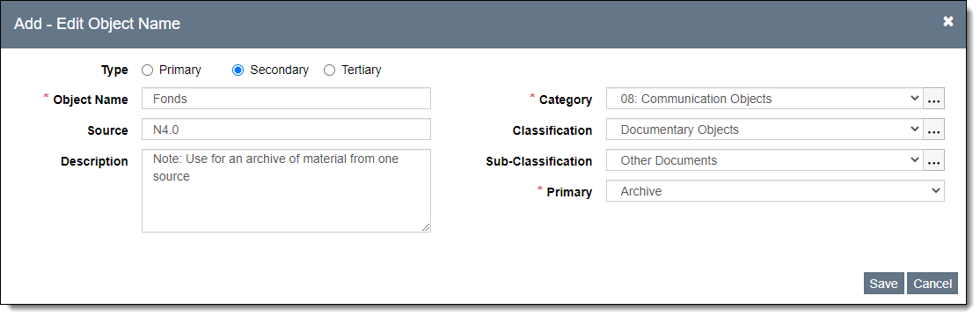Focus the Object Name field containing Fonds

pyautogui.click(x=286, y=99)
